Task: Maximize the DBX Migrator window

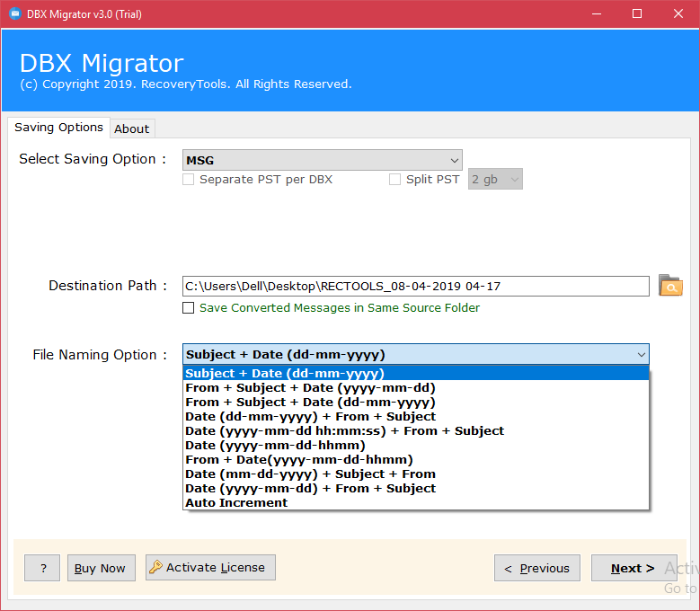Action: click(x=637, y=13)
